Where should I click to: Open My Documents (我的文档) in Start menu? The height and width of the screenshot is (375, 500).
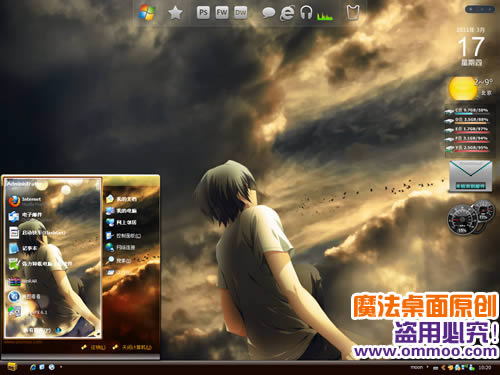coord(121,199)
